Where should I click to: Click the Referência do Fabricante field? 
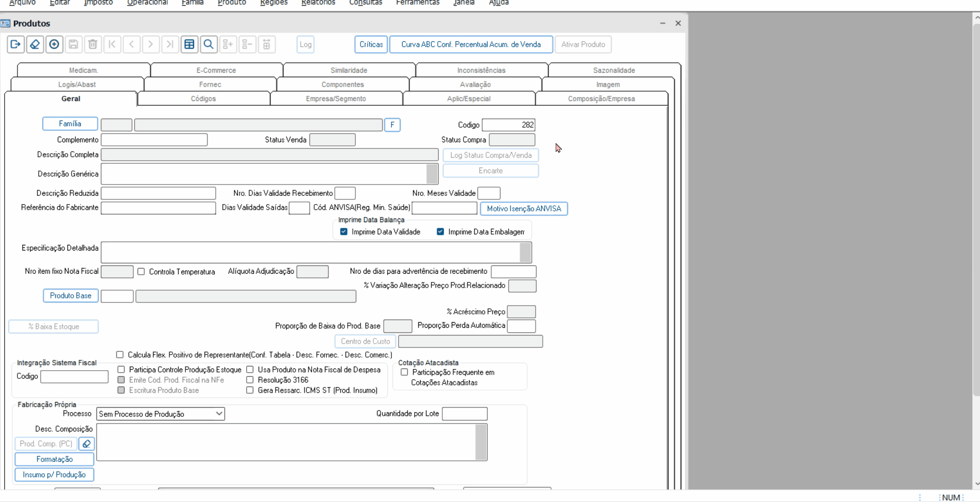(159, 208)
